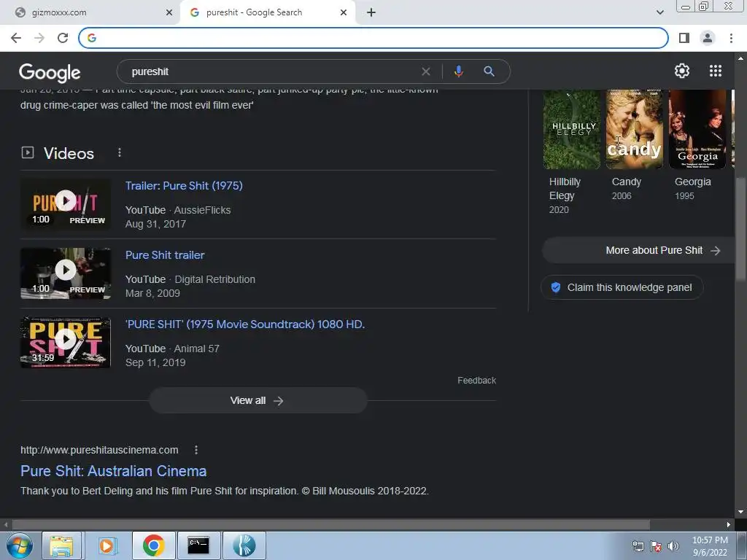Screen dimensions: 747x560
Task: Click the Feedback link under videos
Action: pyautogui.click(x=476, y=381)
